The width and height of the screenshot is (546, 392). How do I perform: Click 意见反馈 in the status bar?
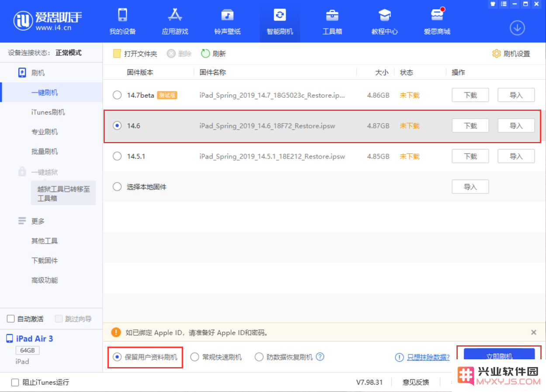[x=415, y=382]
